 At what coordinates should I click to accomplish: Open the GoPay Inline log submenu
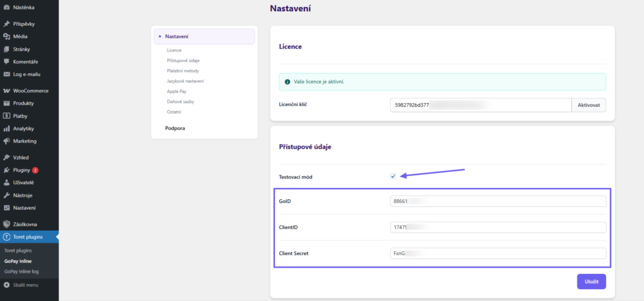tap(21, 271)
